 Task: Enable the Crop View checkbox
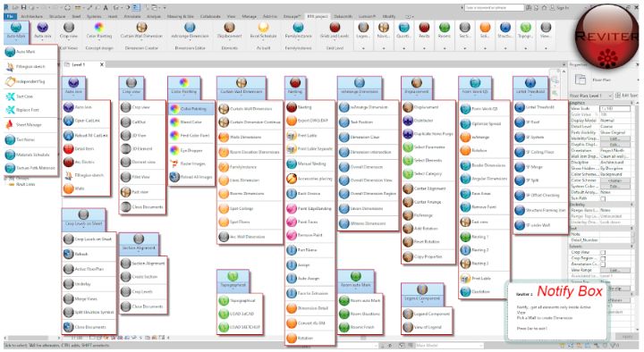point(603,252)
